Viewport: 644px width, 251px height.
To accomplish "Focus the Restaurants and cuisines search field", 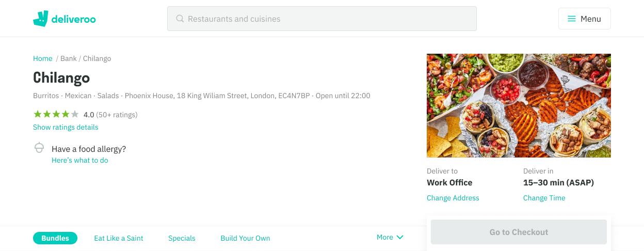I will [x=322, y=19].
